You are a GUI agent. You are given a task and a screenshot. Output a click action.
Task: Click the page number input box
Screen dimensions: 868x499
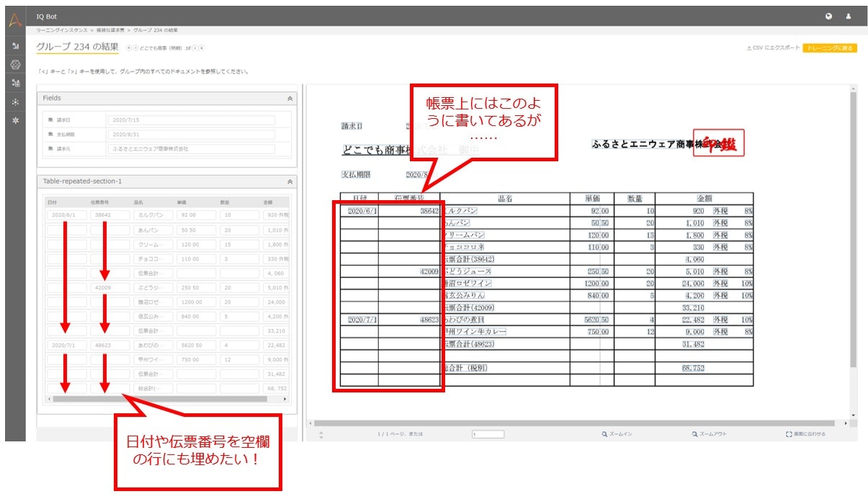pyautogui.click(x=488, y=434)
